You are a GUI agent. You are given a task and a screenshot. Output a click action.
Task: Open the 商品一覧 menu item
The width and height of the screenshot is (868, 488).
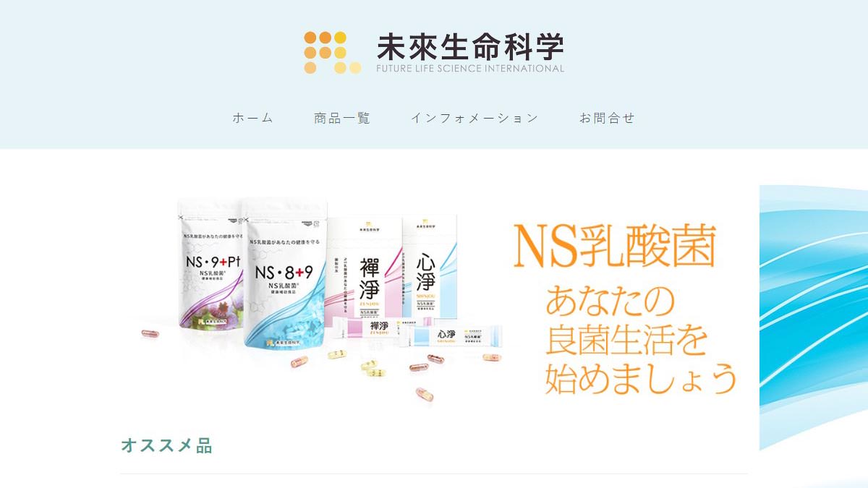pos(342,118)
